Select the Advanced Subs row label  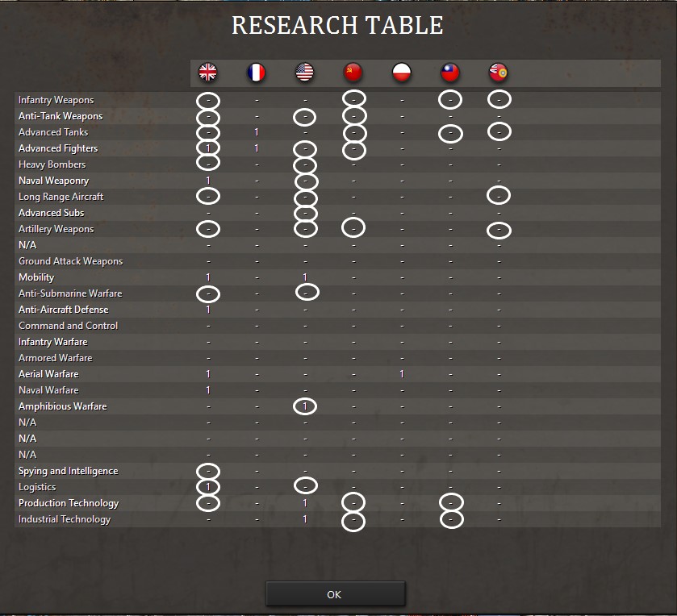(51, 213)
